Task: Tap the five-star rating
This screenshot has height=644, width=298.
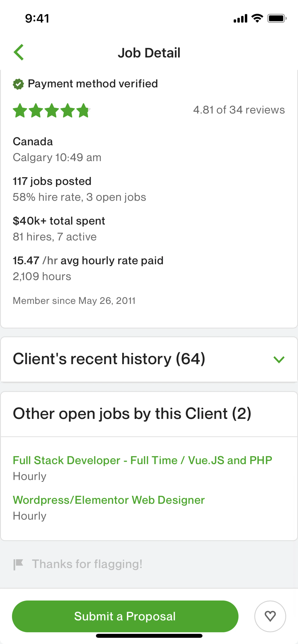Action: (51, 110)
